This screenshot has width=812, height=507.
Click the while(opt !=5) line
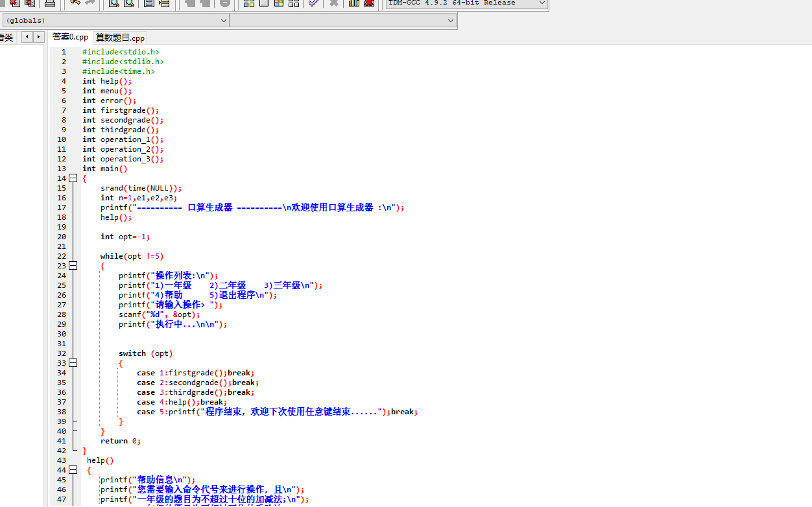pyautogui.click(x=132, y=256)
